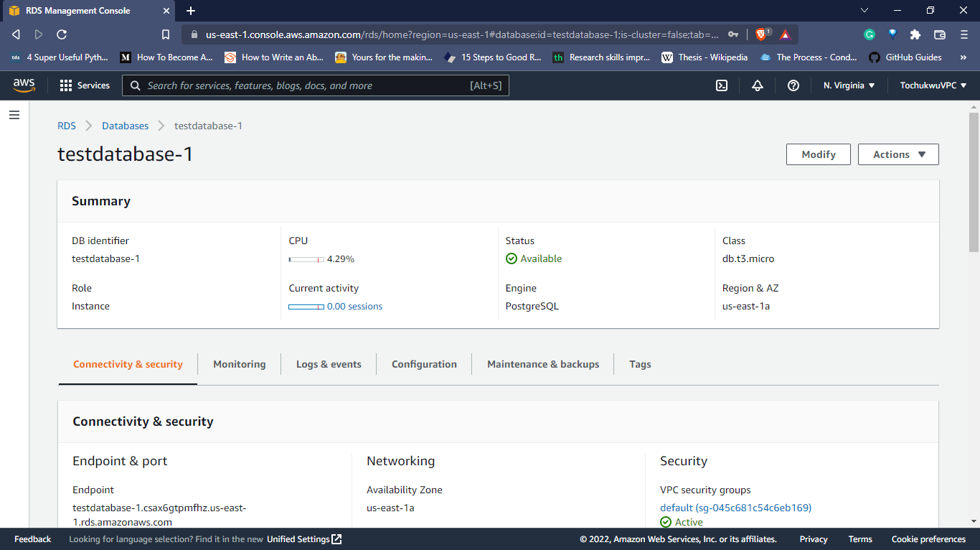980x550 pixels.
Task: Select the Tags tab
Action: [640, 364]
